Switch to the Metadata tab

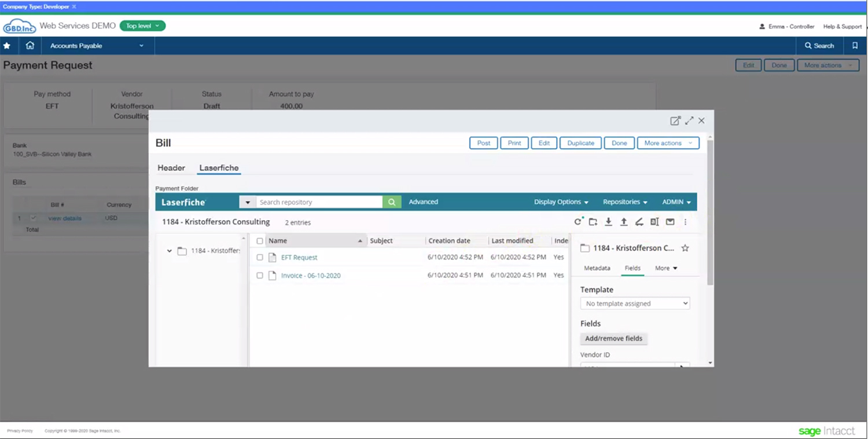click(x=597, y=268)
